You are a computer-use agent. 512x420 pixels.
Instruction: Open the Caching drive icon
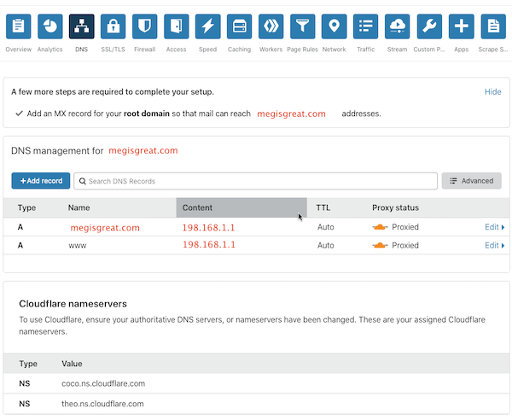click(x=239, y=26)
